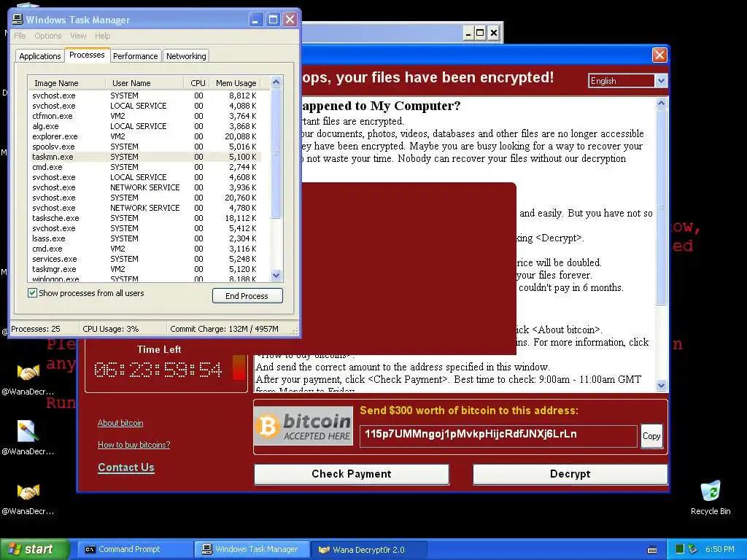The width and height of the screenshot is (747, 560).
Task: Open the Help menu in Task Manager
Action: click(x=102, y=36)
